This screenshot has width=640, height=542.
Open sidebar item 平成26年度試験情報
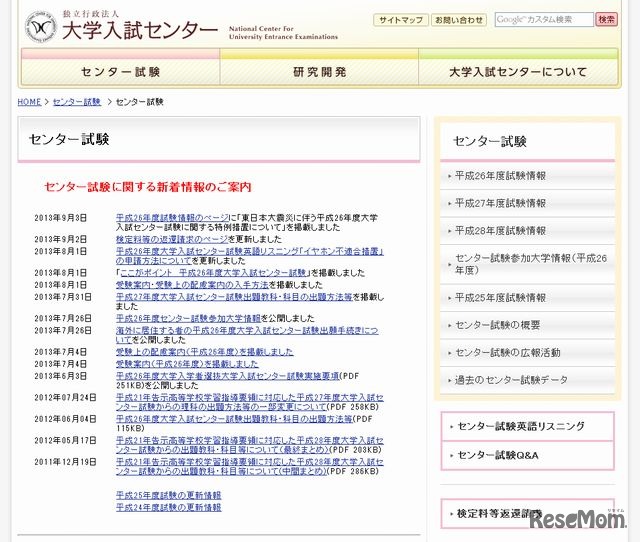[x=527, y=176]
